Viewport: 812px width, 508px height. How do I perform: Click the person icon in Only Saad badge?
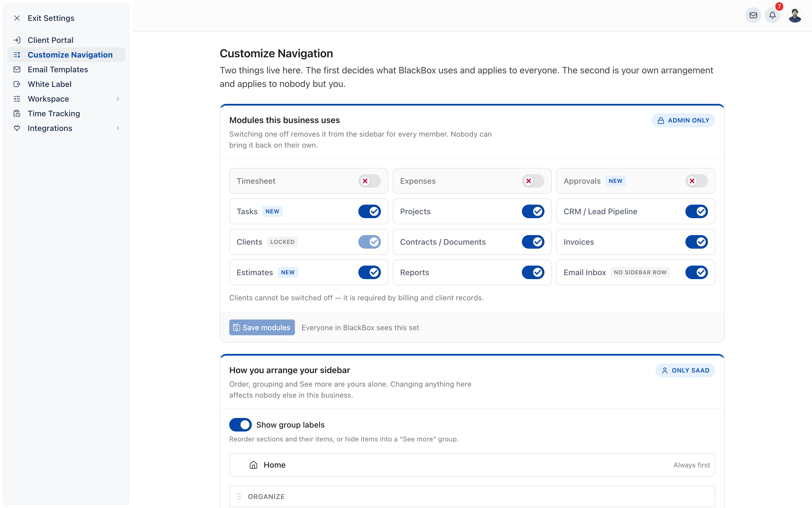click(x=664, y=370)
